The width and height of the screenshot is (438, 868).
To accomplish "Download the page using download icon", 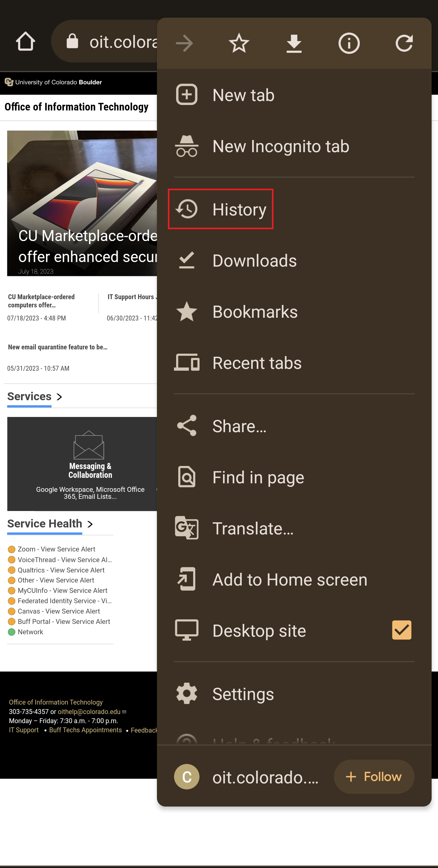I will coord(294,43).
